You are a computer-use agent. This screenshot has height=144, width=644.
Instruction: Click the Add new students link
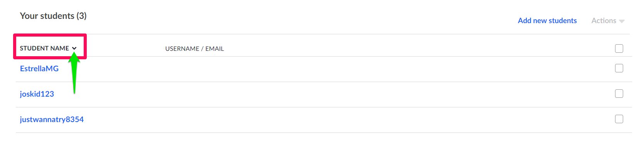point(547,21)
